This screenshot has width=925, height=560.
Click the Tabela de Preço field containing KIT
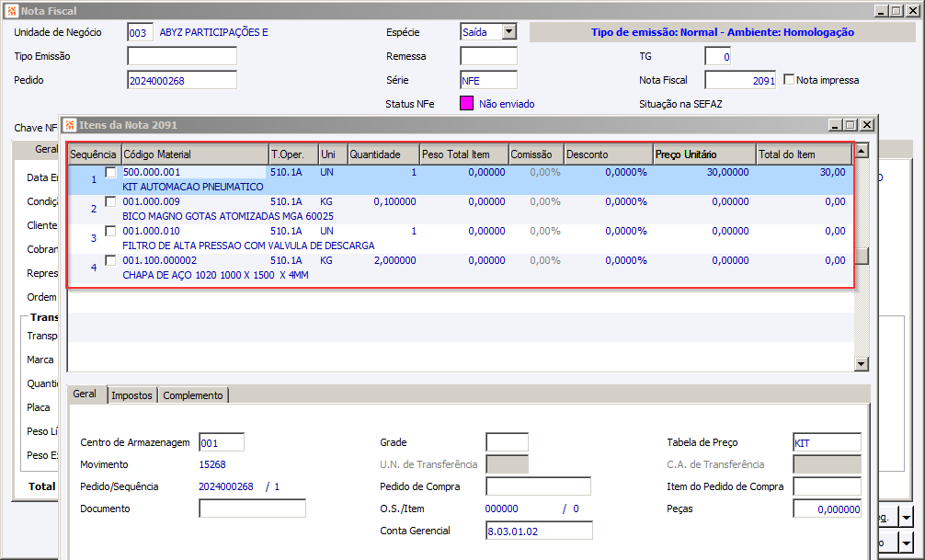[826, 443]
